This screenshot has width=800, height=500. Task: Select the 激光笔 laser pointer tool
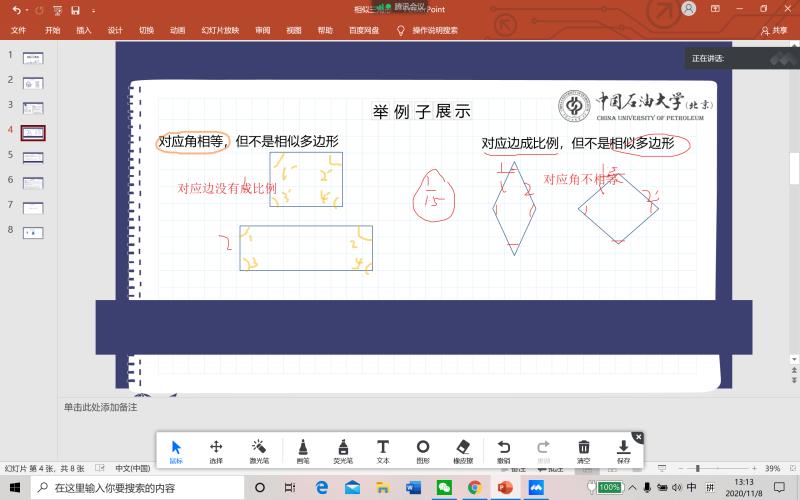tap(258, 451)
